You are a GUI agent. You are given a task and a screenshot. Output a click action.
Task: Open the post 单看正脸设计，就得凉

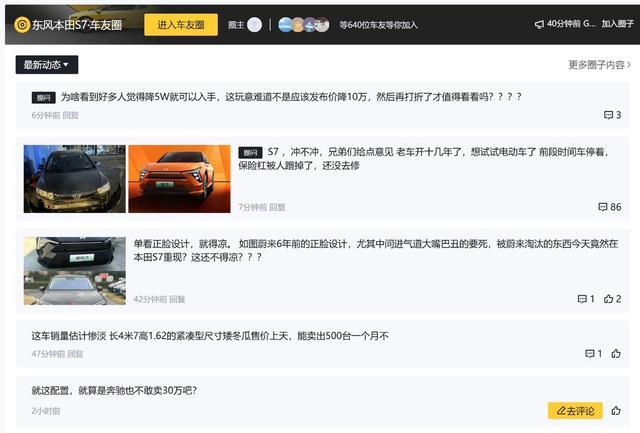pyautogui.click(x=376, y=250)
